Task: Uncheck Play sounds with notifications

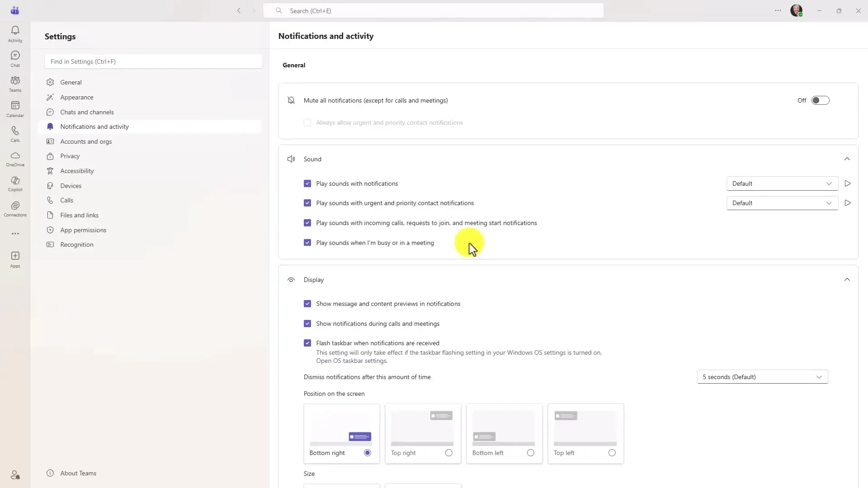Action: pyautogui.click(x=307, y=183)
